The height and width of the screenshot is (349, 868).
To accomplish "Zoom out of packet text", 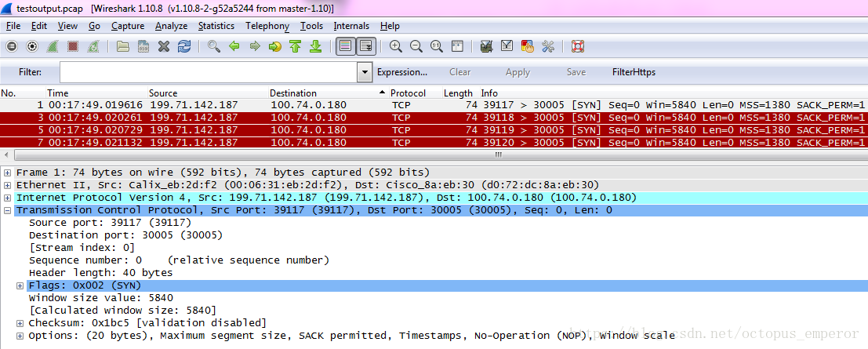I will pyautogui.click(x=416, y=46).
